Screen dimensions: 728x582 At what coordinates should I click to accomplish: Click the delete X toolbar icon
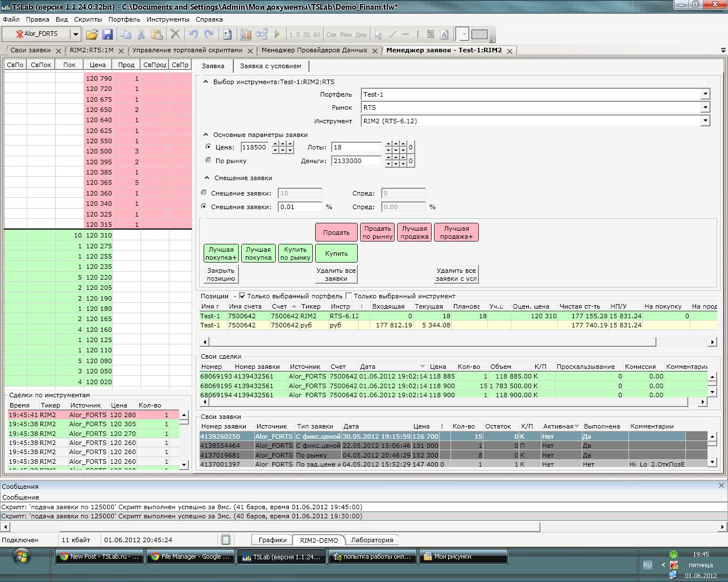point(175,34)
